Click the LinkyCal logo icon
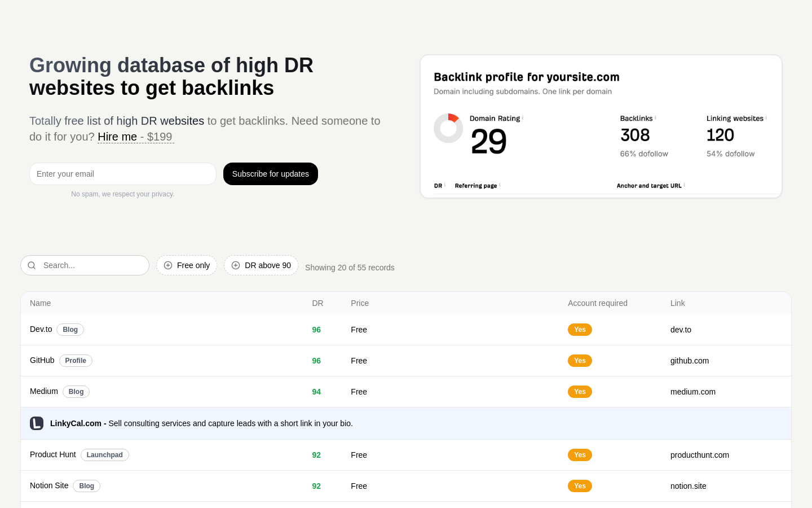The image size is (812, 508). [x=37, y=423]
